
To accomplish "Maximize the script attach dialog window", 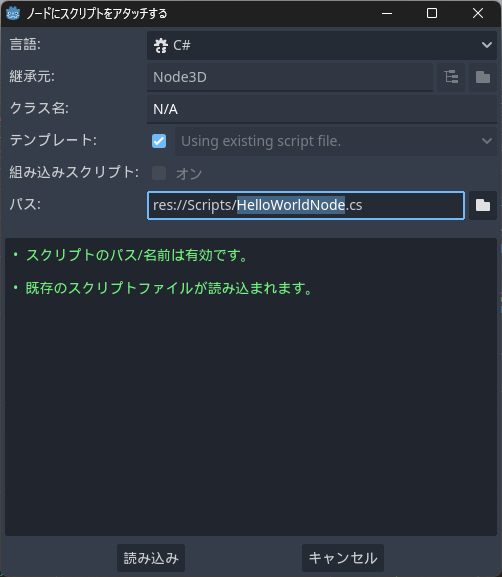I will tap(432, 14).
